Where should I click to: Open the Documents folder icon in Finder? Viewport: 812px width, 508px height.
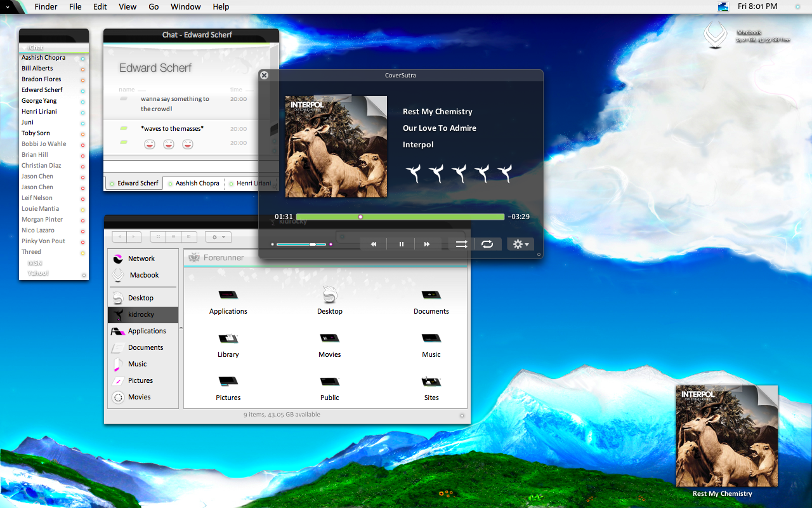pyautogui.click(x=431, y=295)
